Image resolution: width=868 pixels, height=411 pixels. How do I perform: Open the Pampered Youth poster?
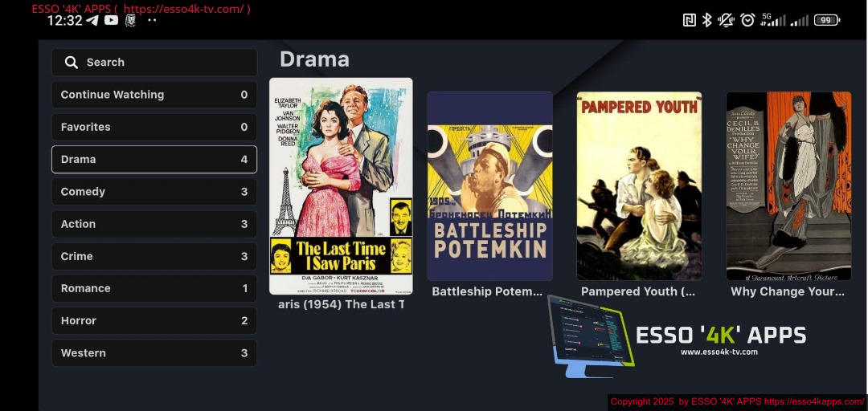640,186
